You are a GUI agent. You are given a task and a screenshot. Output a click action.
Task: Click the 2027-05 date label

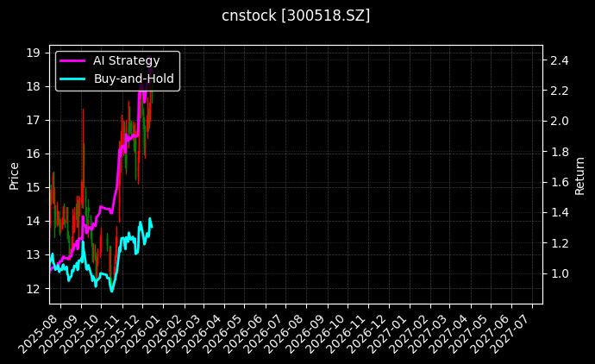tap(468, 334)
